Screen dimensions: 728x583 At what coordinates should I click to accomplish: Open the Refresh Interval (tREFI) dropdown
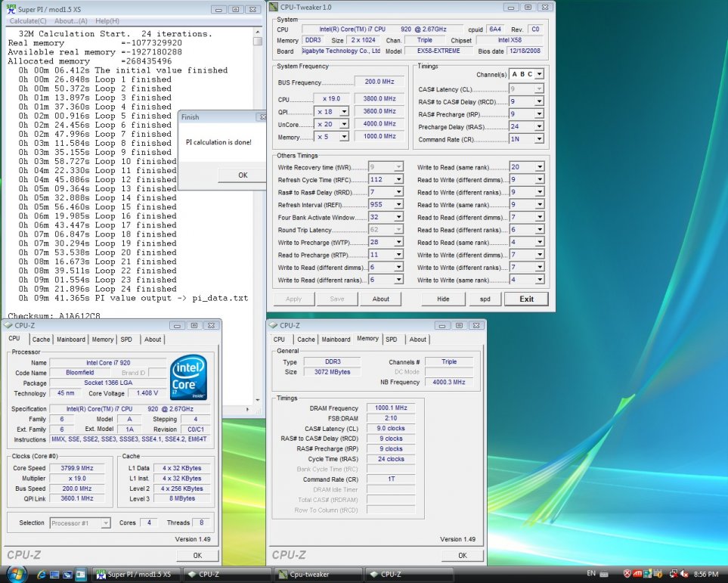pyautogui.click(x=398, y=205)
